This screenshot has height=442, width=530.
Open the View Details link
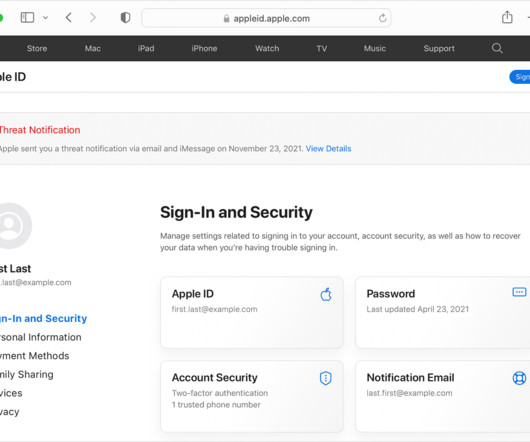pyautogui.click(x=328, y=149)
